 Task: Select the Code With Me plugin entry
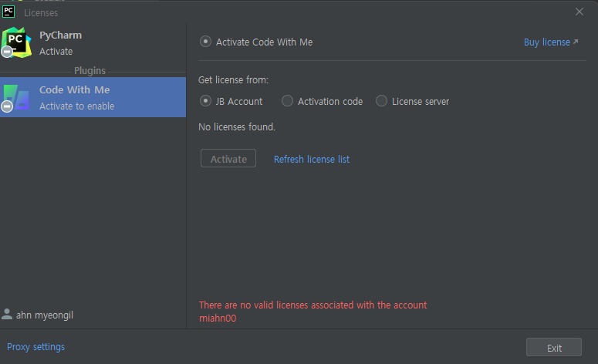point(93,97)
